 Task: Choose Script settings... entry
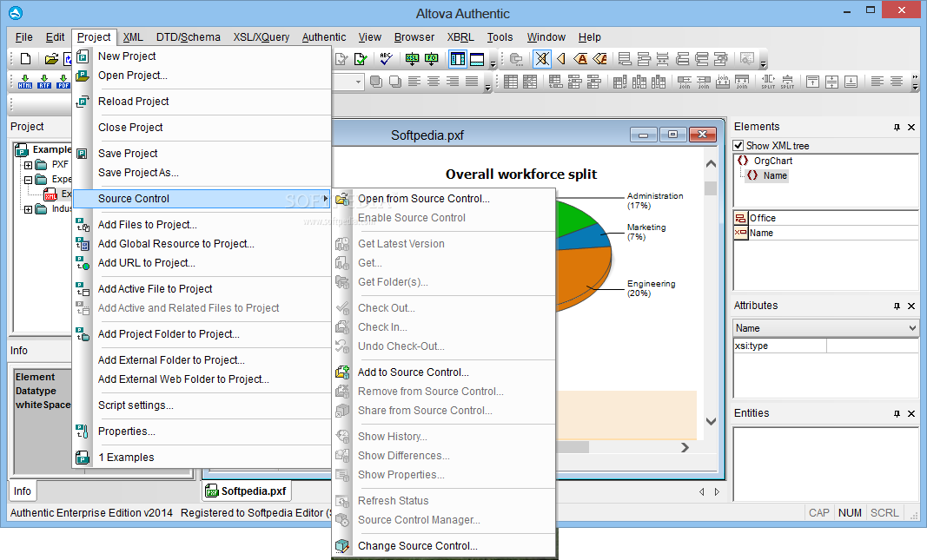click(x=201, y=405)
